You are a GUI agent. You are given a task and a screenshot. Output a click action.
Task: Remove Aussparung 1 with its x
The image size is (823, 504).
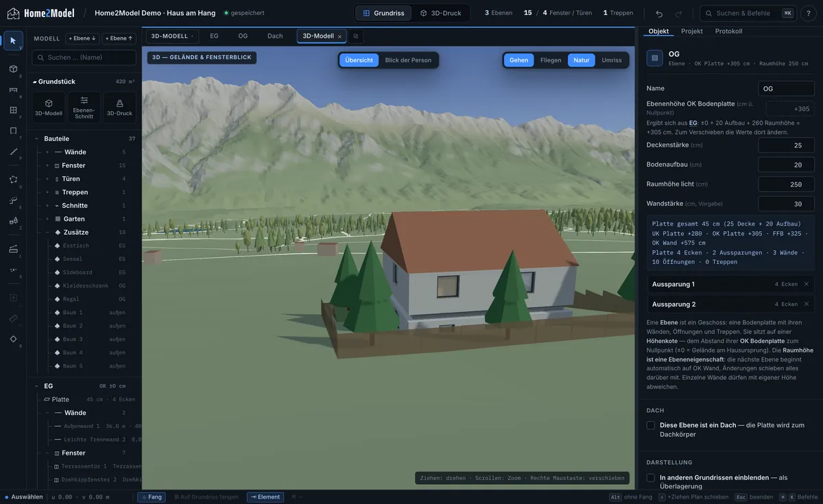(x=807, y=284)
